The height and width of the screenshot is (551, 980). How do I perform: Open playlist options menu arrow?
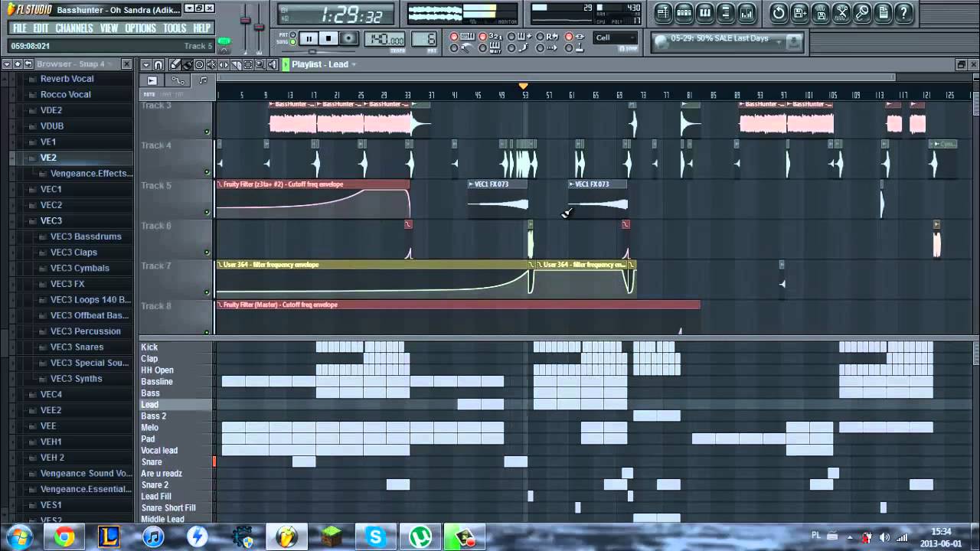(x=145, y=65)
